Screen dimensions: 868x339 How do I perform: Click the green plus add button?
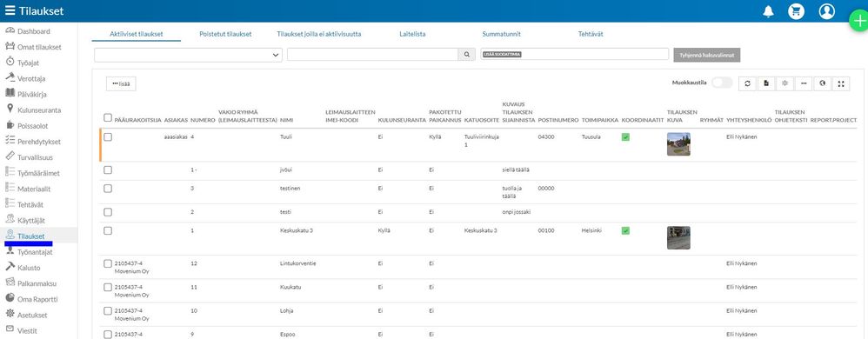coord(858,22)
